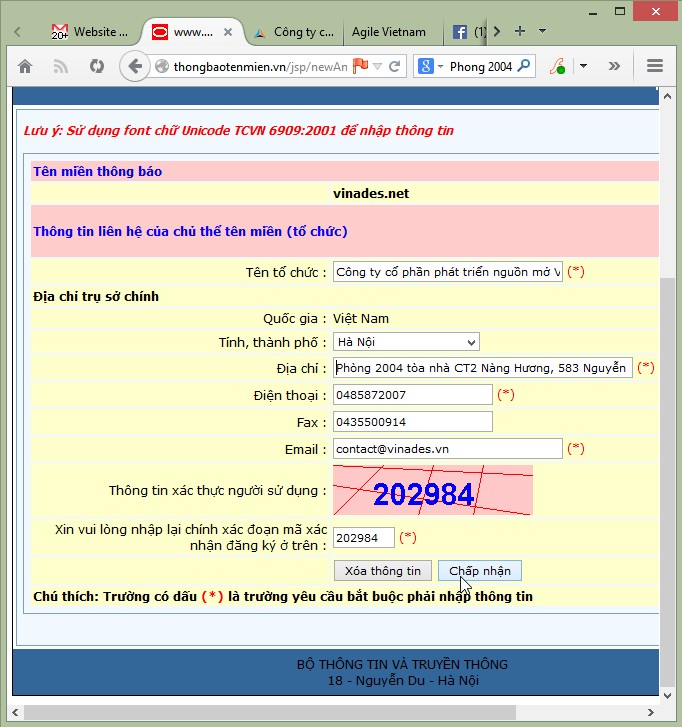This screenshot has height=727, width=682.
Task: Click 'Việt Nam' country value text
Action: coord(361,319)
